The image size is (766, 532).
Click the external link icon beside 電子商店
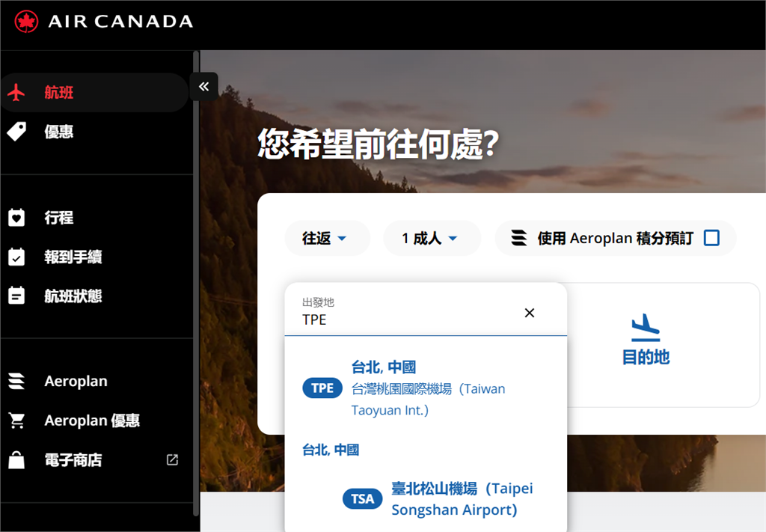click(x=172, y=459)
